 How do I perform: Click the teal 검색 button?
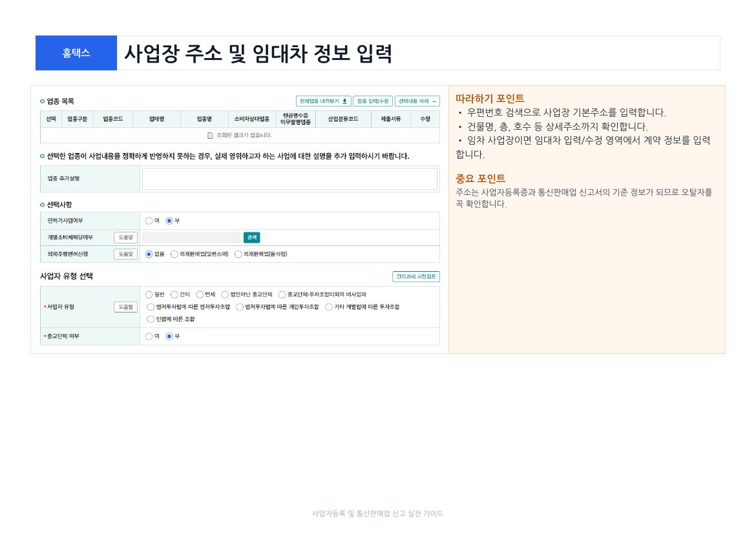(x=252, y=238)
